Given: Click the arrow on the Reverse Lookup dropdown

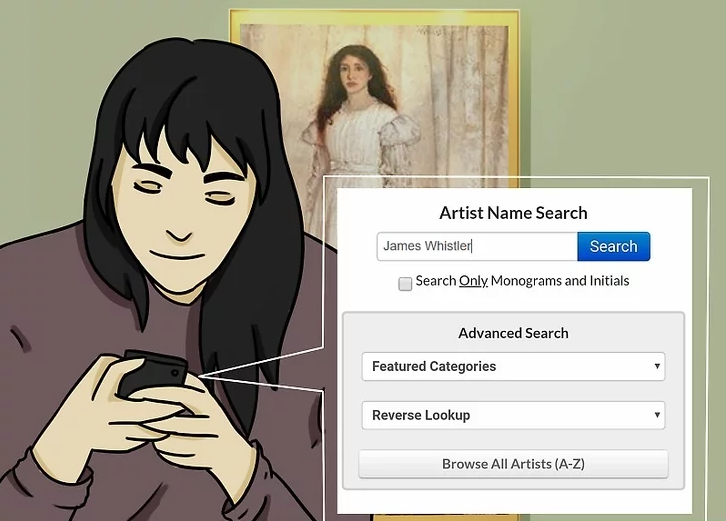Looking at the screenshot, I should click(657, 415).
